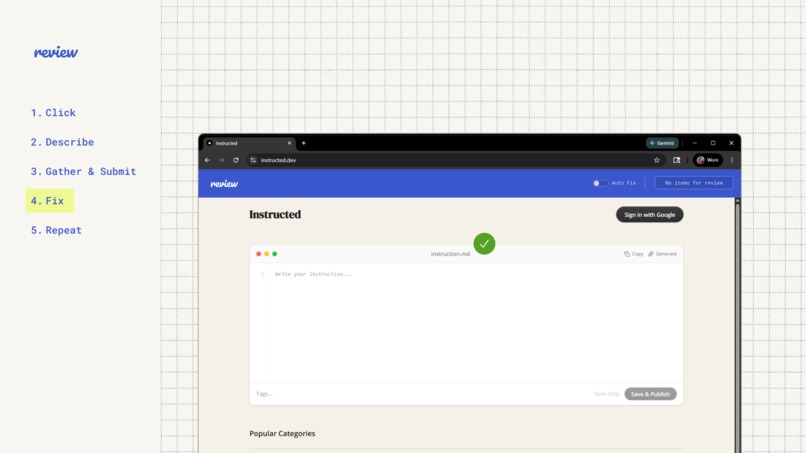806x453 pixels.
Task: Click the No items for review button
Action: pyautogui.click(x=693, y=183)
